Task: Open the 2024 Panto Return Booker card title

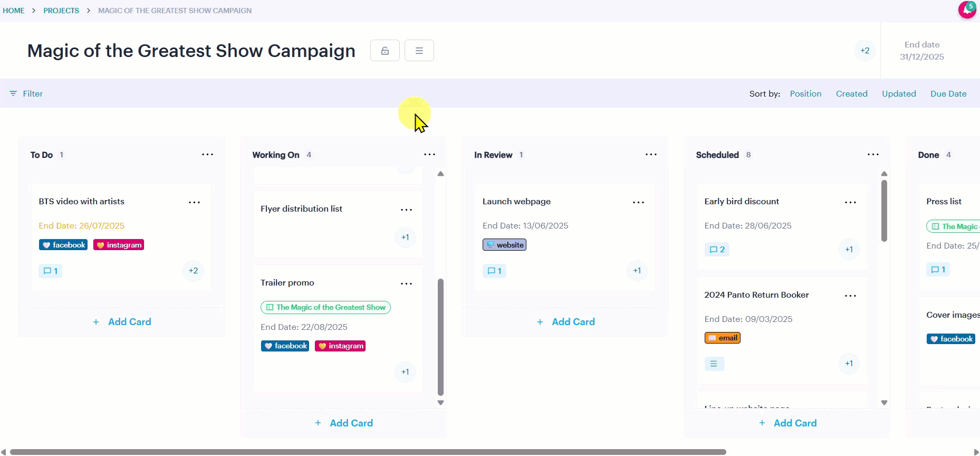Action: pyautogui.click(x=756, y=295)
